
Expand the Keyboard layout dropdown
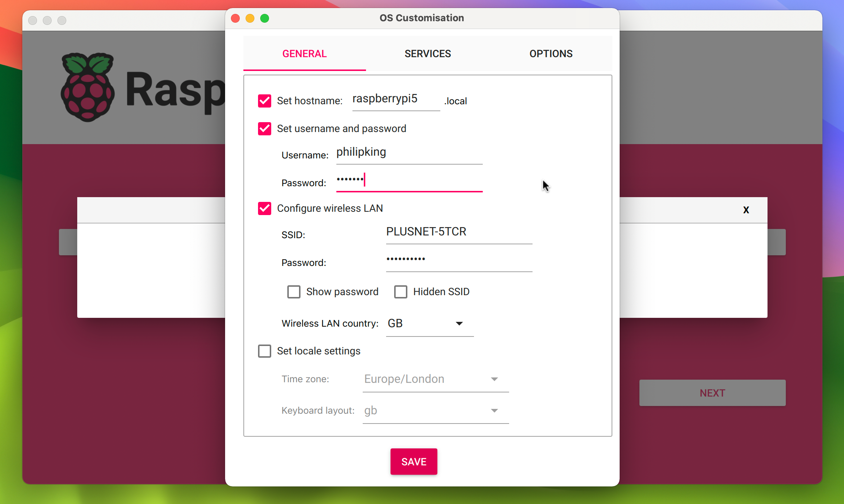496,410
